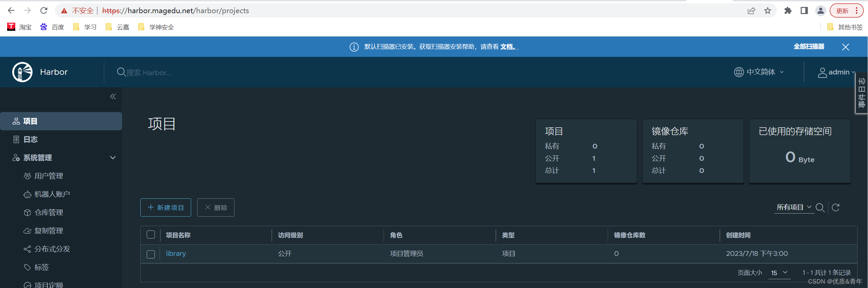Image resolution: width=868 pixels, height=288 pixels.
Task: Select all projects header checkbox
Action: 151,235
